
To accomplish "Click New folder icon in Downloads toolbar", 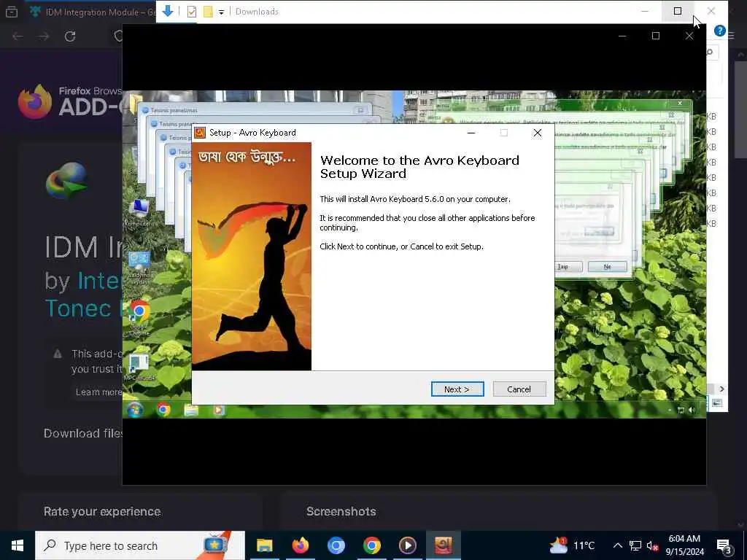I will pos(208,12).
